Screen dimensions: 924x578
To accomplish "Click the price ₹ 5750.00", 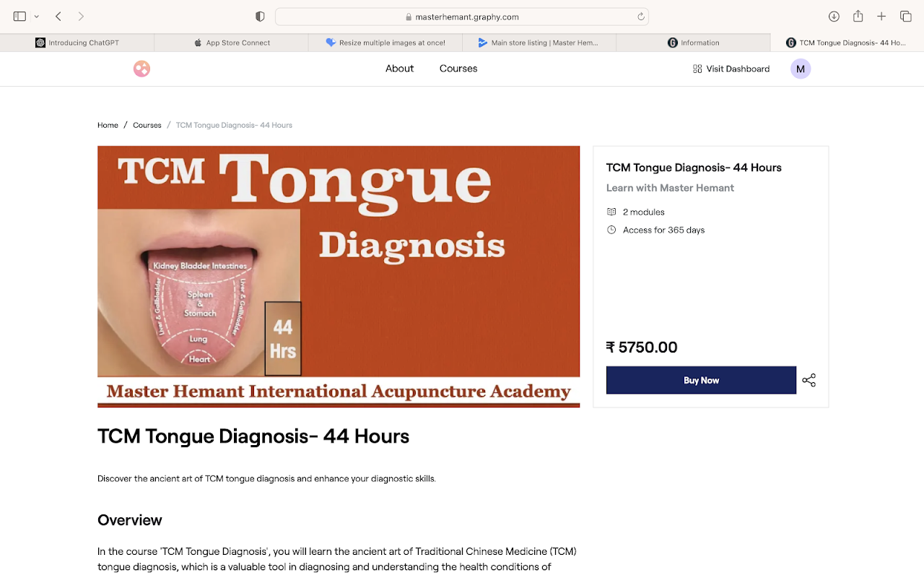I will (642, 348).
